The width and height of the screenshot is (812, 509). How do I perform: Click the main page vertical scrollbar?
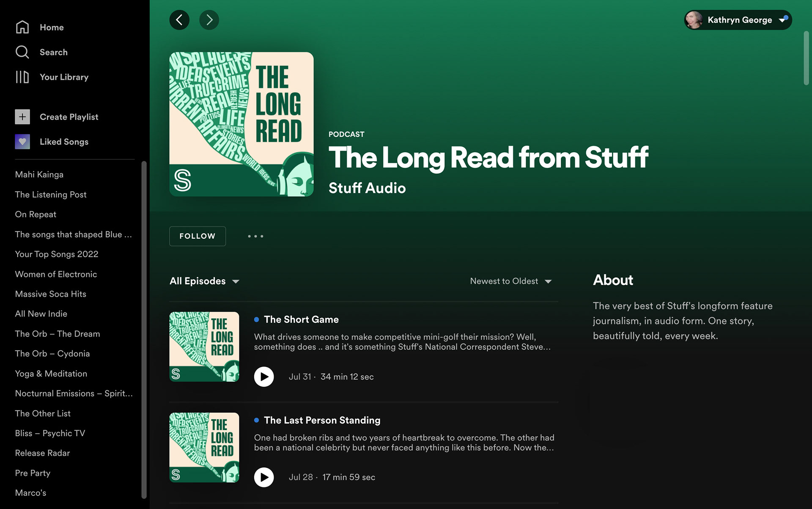point(806,58)
